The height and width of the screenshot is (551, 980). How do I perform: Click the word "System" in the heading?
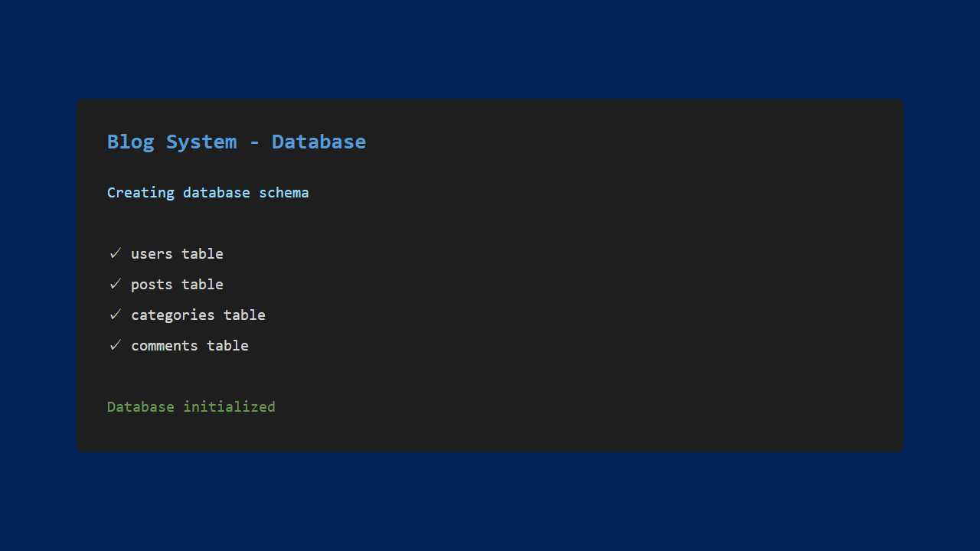coord(201,142)
